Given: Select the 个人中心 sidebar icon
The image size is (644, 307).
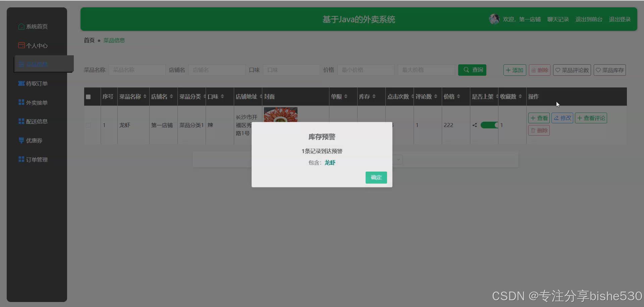Looking at the screenshot, I should click(21, 45).
